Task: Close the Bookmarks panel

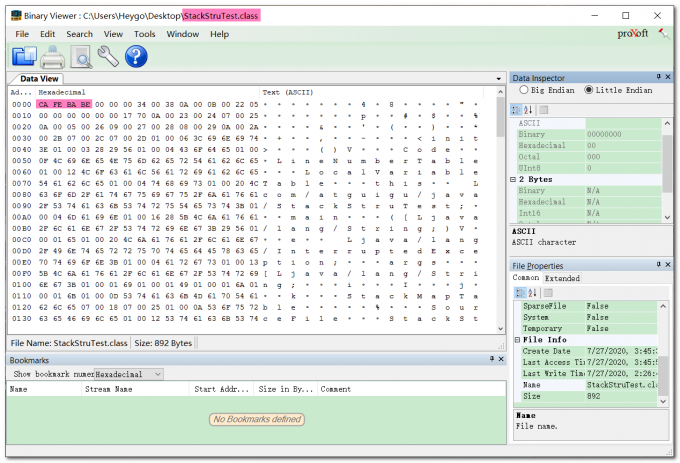Action: click(x=499, y=358)
